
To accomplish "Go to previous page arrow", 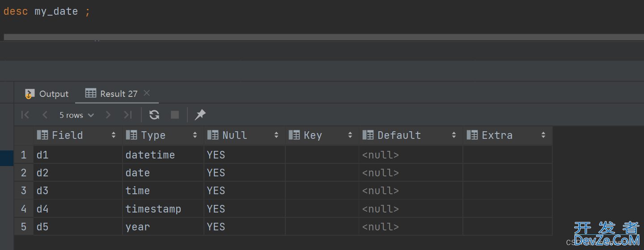I will tap(45, 115).
